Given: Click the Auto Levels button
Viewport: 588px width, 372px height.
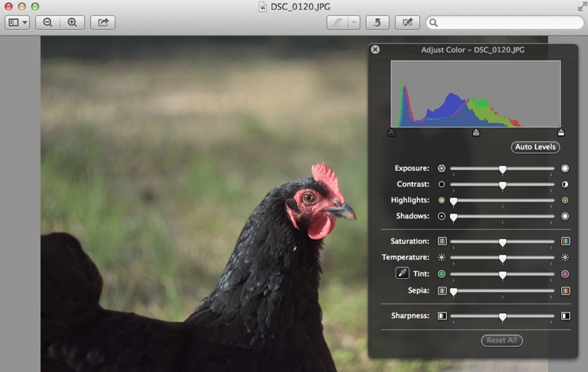Looking at the screenshot, I should [535, 147].
